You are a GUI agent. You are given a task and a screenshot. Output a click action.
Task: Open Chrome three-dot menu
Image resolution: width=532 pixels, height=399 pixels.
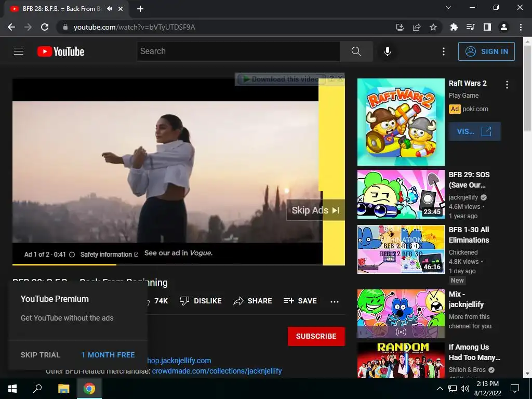tap(521, 27)
